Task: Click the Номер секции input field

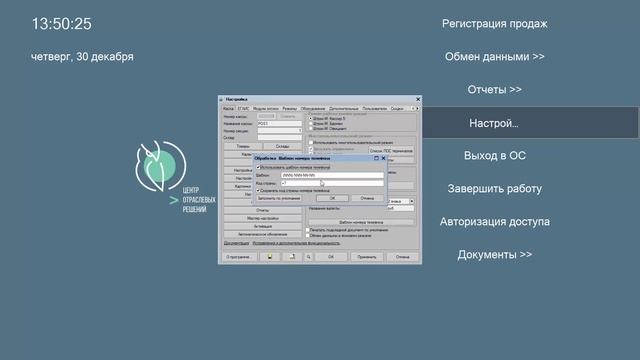Action: [x=280, y=131]
